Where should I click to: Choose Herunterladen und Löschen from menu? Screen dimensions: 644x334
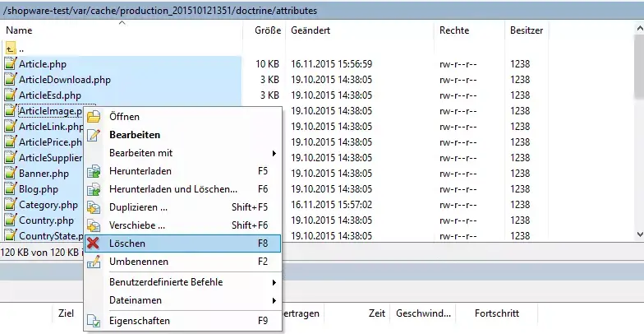click(172, 189)
